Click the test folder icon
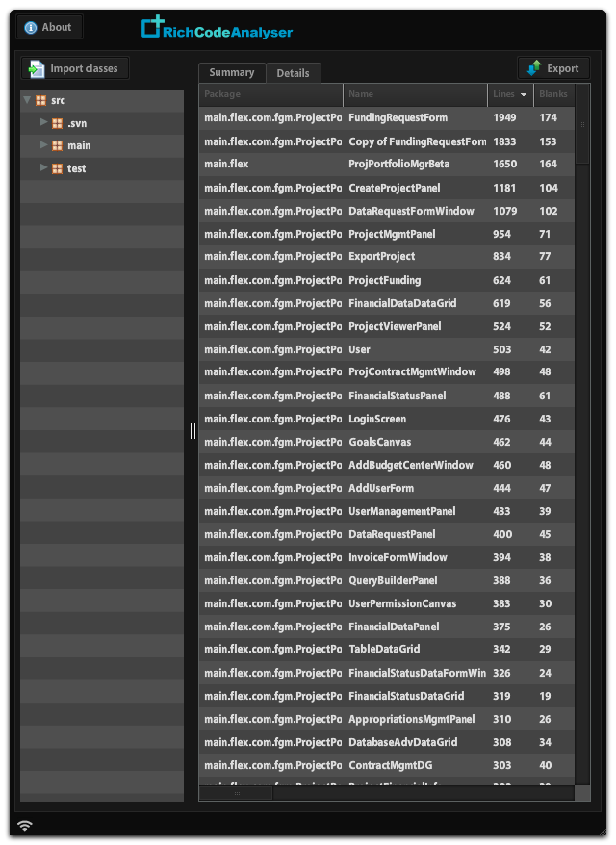The width and height of the screenshot is (616, 845). (x=57, y=168)
